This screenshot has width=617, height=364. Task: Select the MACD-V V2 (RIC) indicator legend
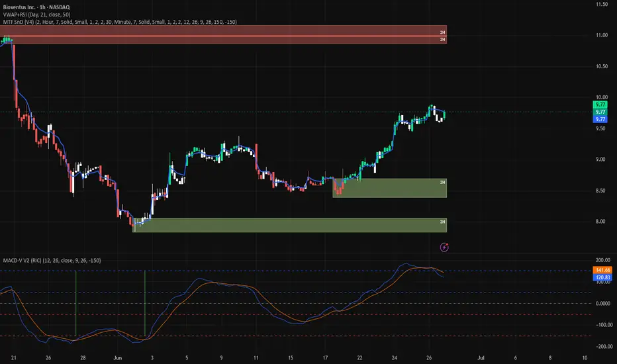point(52,261)
